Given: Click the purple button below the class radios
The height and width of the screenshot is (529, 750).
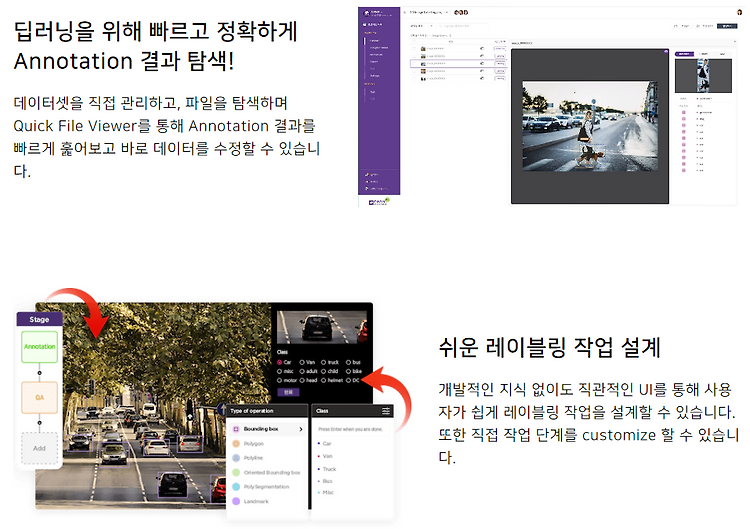Looking at the screenshot, I should coord(288,392).
